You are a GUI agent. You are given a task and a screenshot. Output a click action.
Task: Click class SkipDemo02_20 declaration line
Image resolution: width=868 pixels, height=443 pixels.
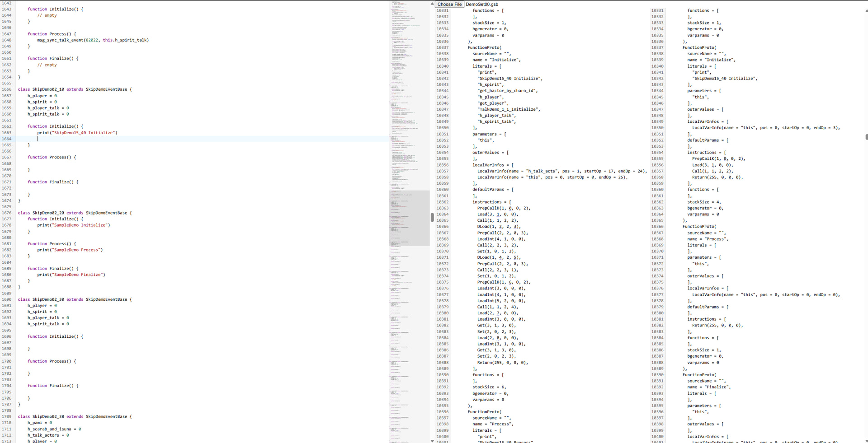tap(75, 213)
